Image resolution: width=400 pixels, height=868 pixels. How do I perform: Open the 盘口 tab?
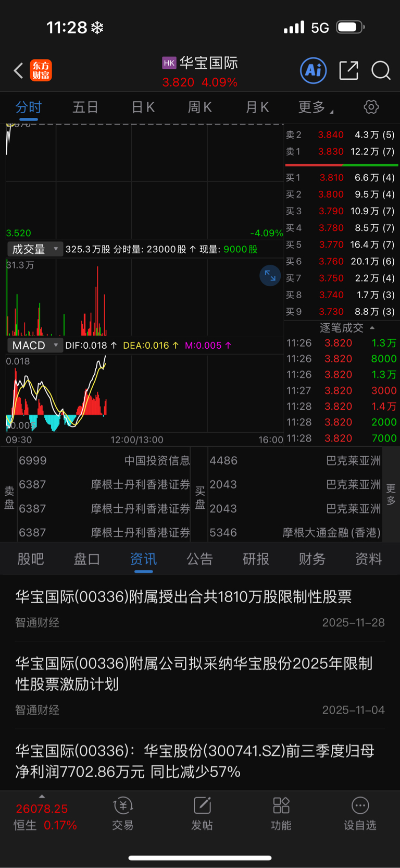pyautogui.click(x=87, y=559)
